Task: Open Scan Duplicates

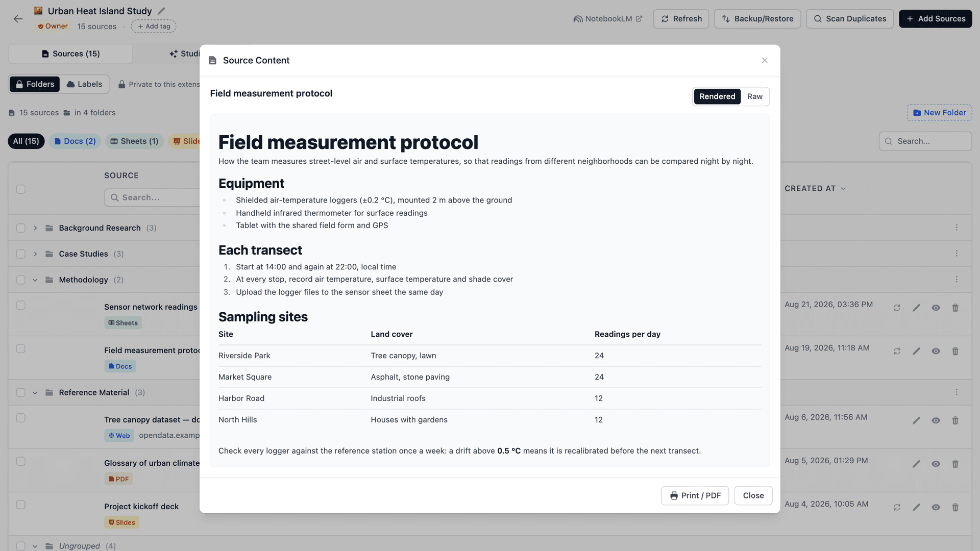Action: point(849,19)
